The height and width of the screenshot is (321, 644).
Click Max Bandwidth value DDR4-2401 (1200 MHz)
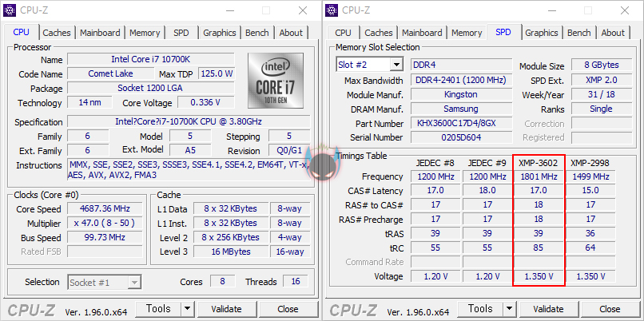point(461,80)
